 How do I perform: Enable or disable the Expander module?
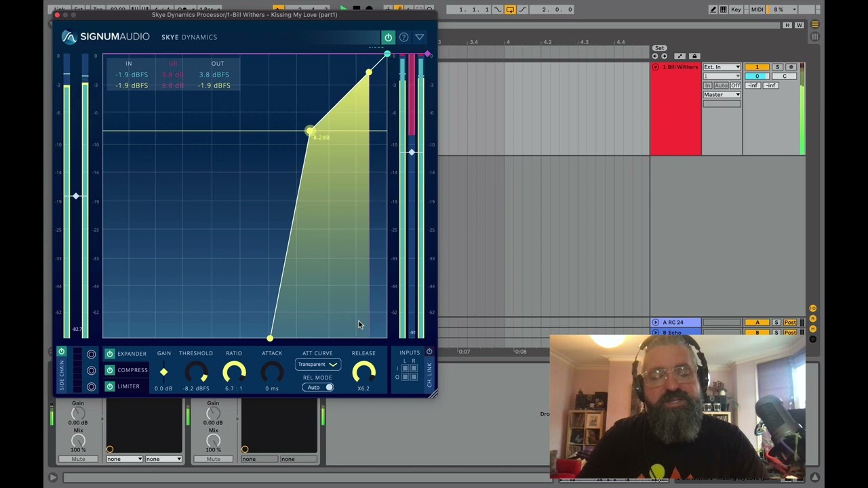coord(109,354)
